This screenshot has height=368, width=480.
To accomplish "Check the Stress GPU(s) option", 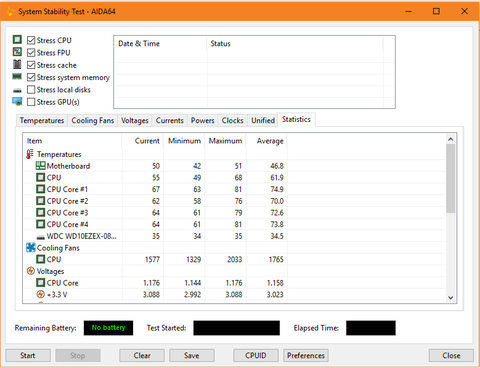I will coord(31,102).
